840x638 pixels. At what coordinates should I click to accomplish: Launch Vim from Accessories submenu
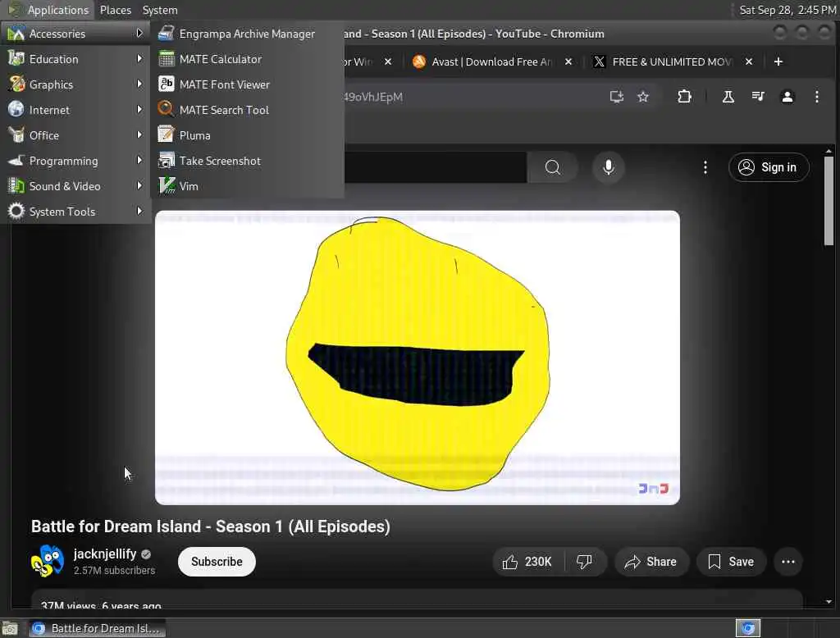(x=247, y=186)
